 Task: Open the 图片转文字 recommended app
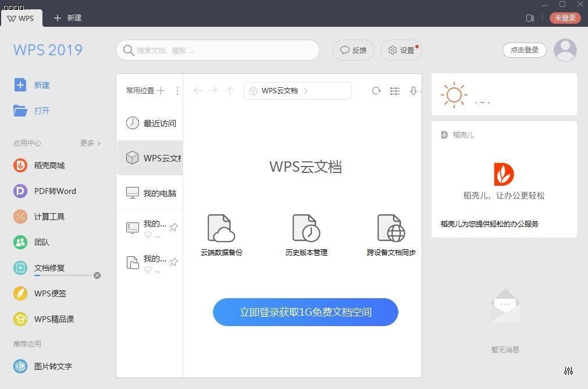click(x=43, y=366)
